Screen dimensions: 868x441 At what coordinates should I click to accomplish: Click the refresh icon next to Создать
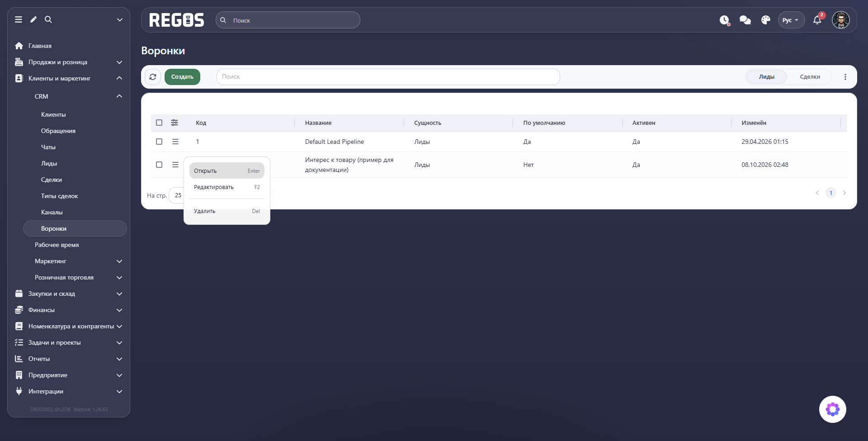[x=153, y=77]
